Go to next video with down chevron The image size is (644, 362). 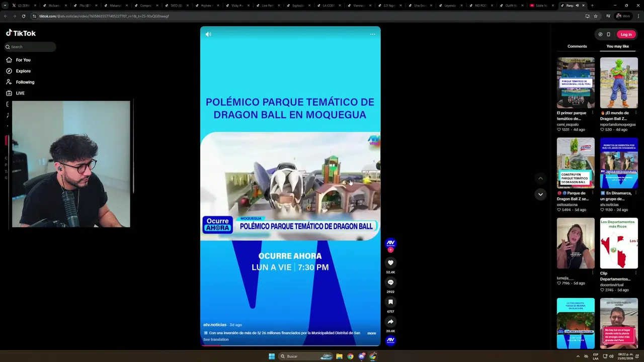[x=540, y=194]
